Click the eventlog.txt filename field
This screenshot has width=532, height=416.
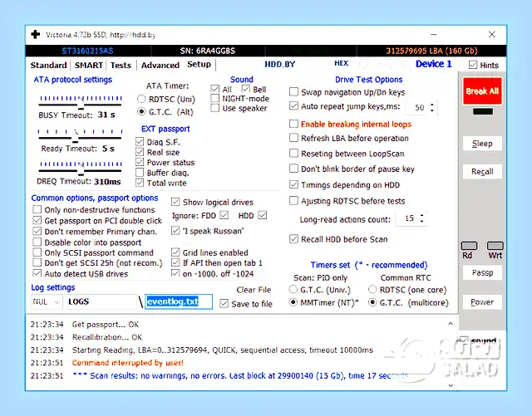coord(179,301)
